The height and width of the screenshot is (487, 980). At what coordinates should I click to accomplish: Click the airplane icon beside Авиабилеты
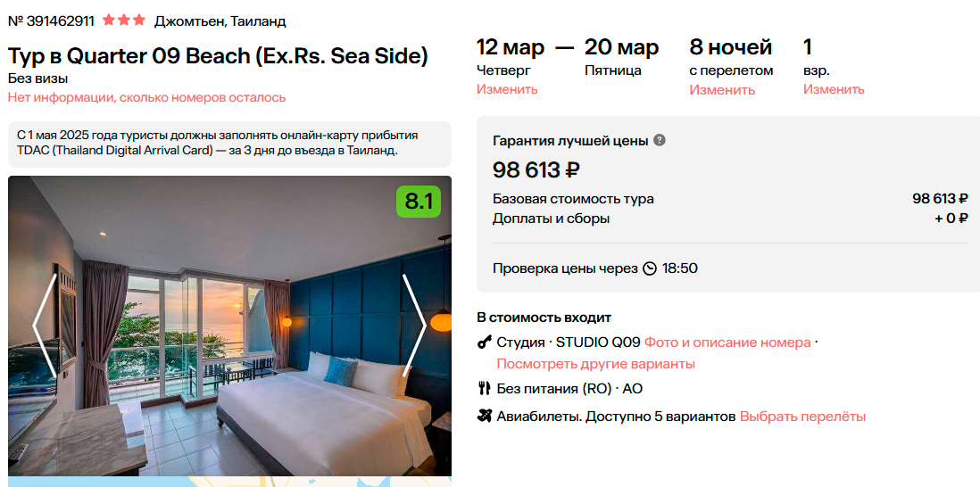pos(485,416)
